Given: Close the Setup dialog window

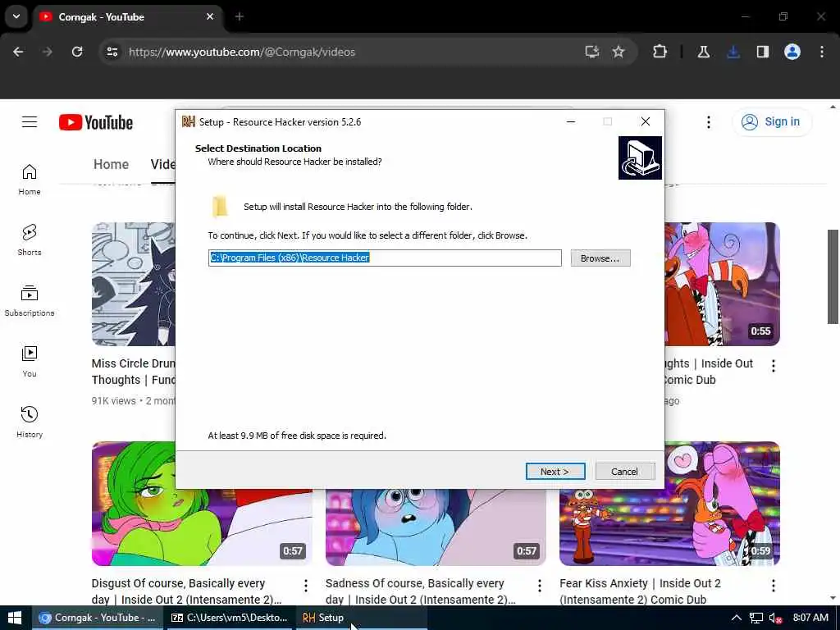Looking at the screenshot, I should tap(646, 121).
